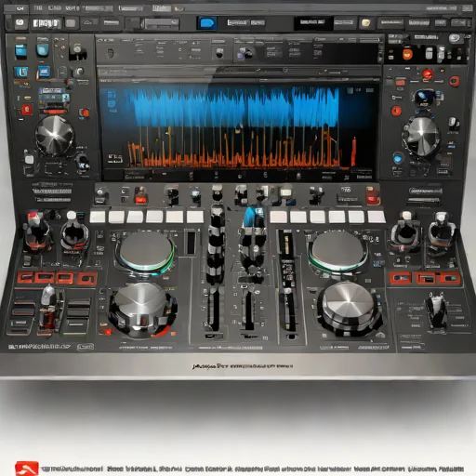Click the black readout panel in the top toolbar
Screen dimensions: 476x476
[x=313, y=22]
